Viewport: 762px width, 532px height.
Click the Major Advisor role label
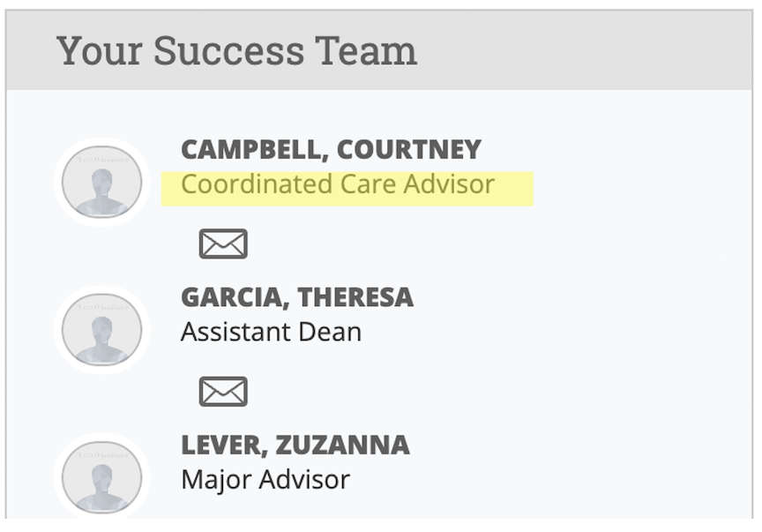pyautogui.click(x=265, y=480)
